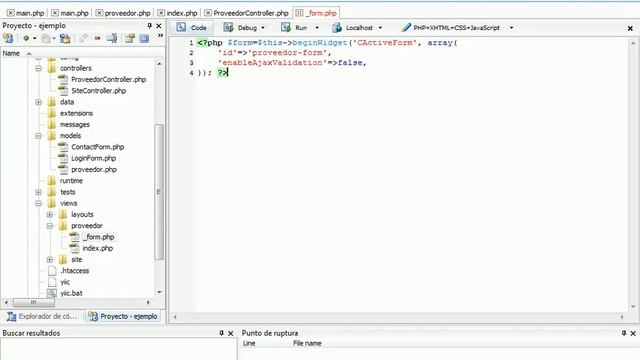Click the project tree scroll-down arrow

(x=159, y=292)
